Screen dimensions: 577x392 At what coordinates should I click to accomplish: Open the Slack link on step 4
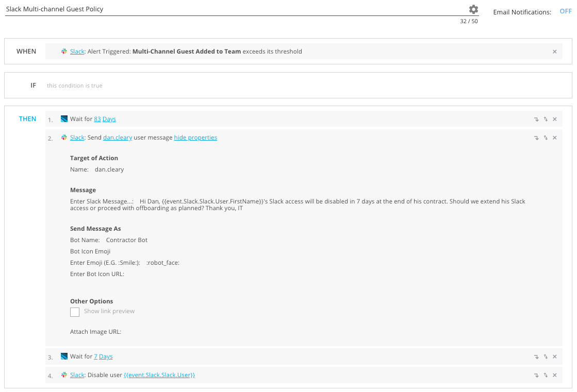[77, 375]
